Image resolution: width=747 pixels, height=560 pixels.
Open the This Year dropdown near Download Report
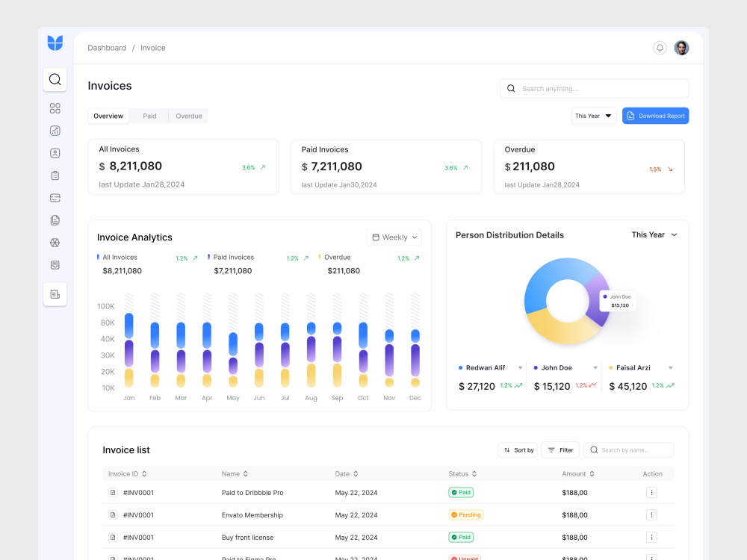tap(594, 116)
